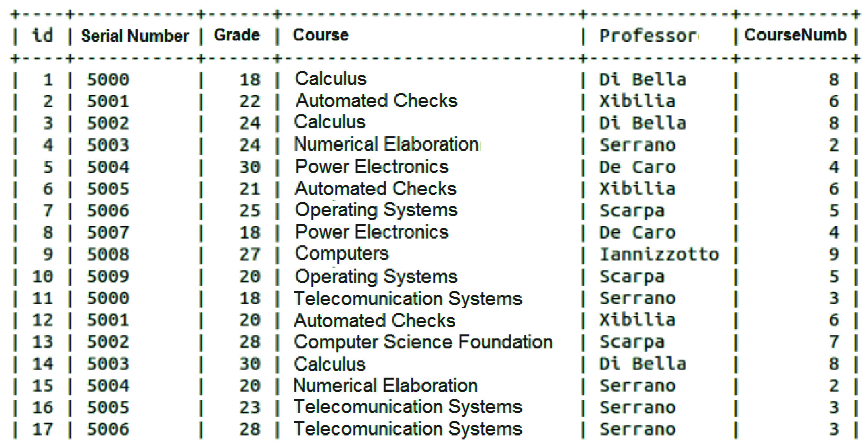Screen dimensions: 868x446
Task: Select Computer Science Foundation course cell
Action: pos(423,342)
